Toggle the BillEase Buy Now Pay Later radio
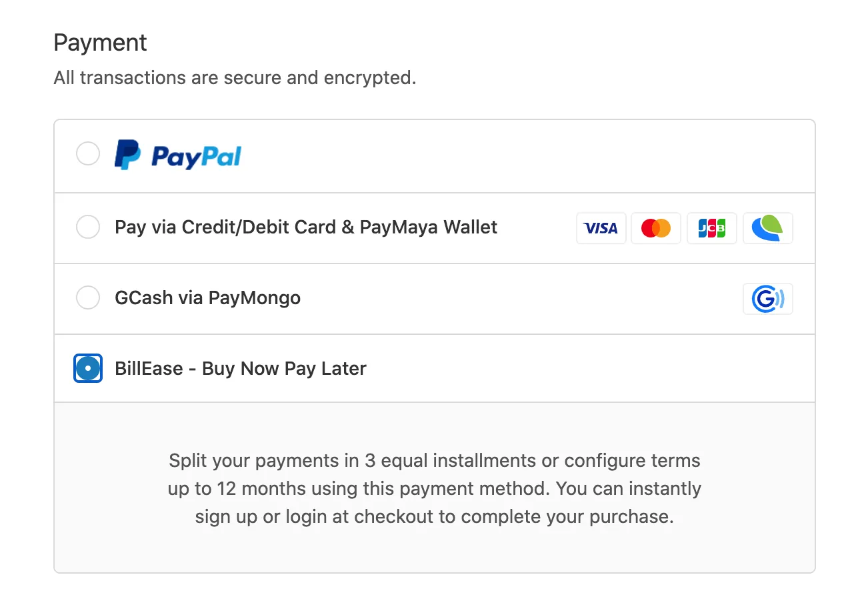 point(88,368)
